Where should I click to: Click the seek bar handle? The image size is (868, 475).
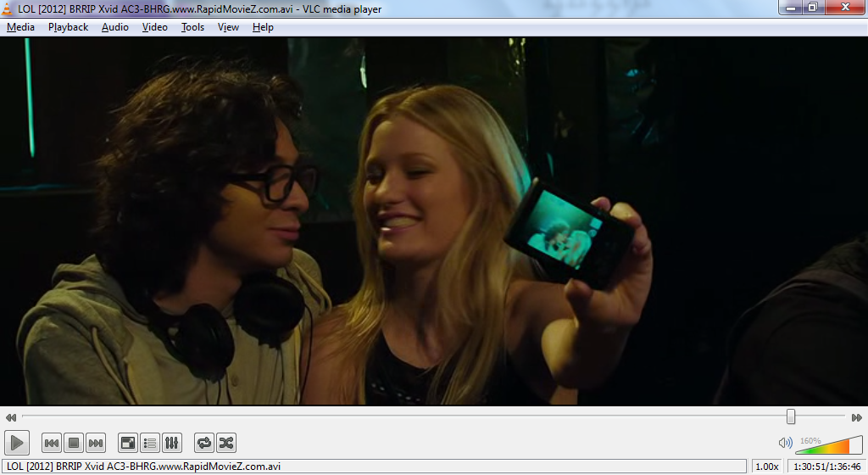(791, 416)
